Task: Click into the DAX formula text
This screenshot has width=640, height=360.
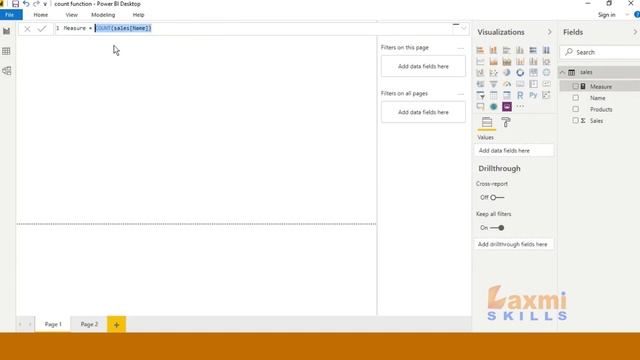Action: coord(124,28)
